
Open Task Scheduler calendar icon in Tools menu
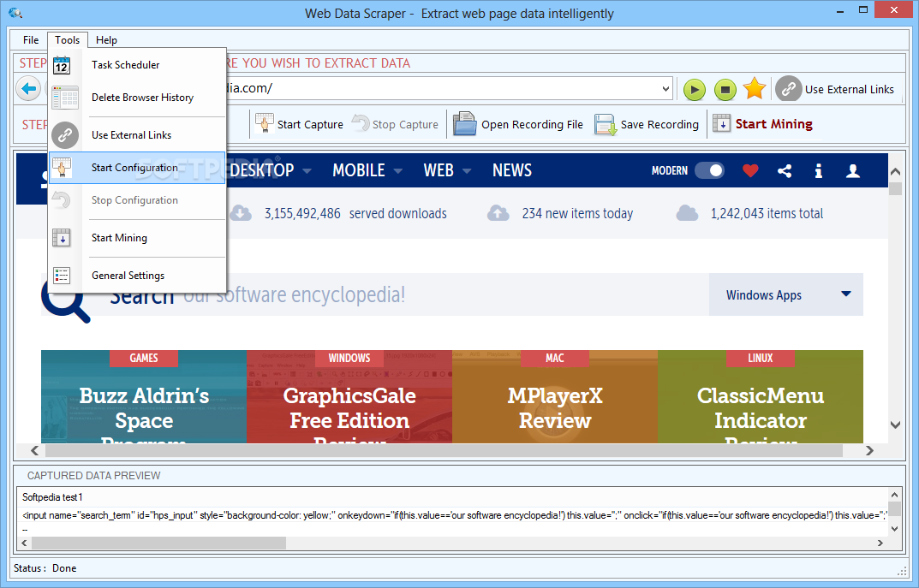62,65
